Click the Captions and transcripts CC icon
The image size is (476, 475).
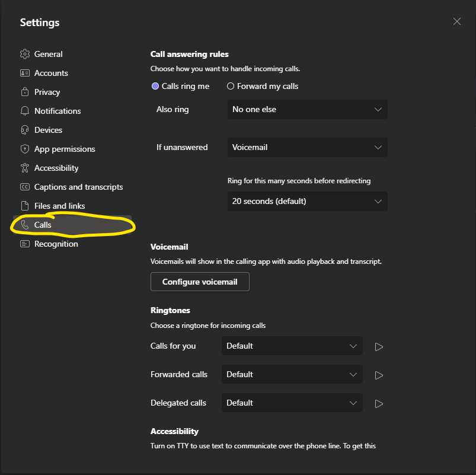tap(24, 187)
